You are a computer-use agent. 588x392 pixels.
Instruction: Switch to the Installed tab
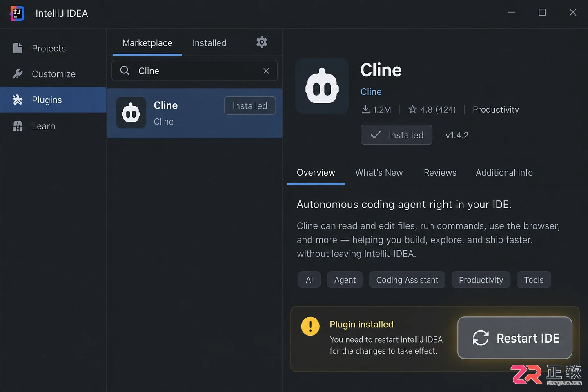[209, 43]
